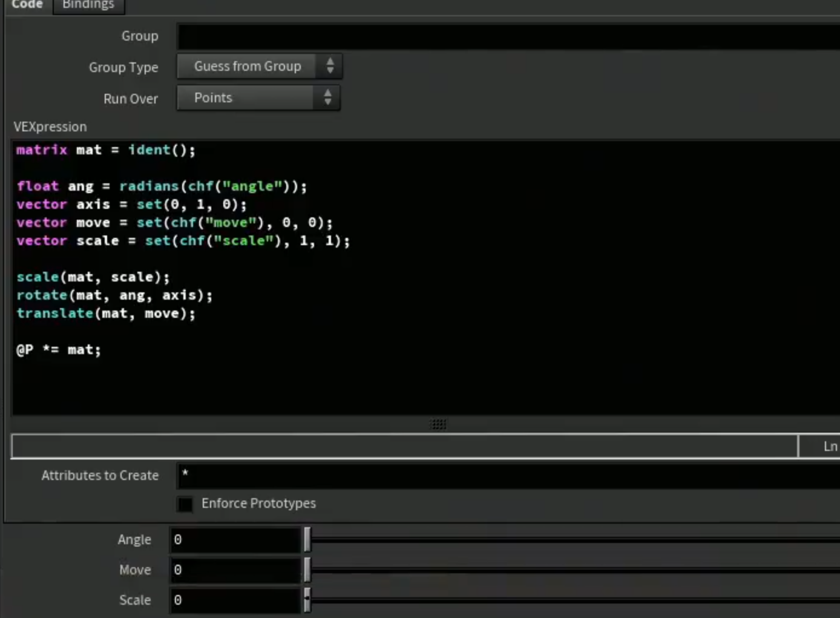
Task: Click inside the VEXpression code editor
Action: pos(425,278)
